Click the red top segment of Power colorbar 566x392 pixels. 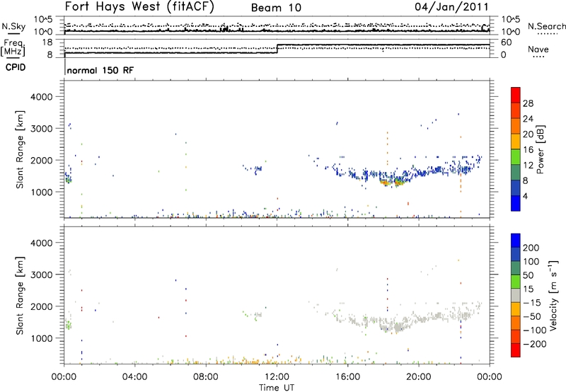point(516,95)
